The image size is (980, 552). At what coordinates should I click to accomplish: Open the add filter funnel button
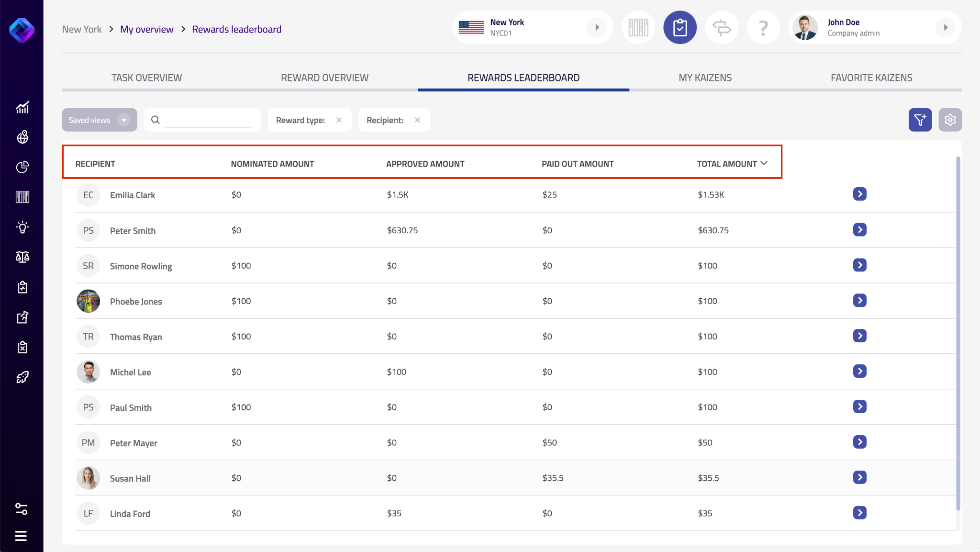920,120
